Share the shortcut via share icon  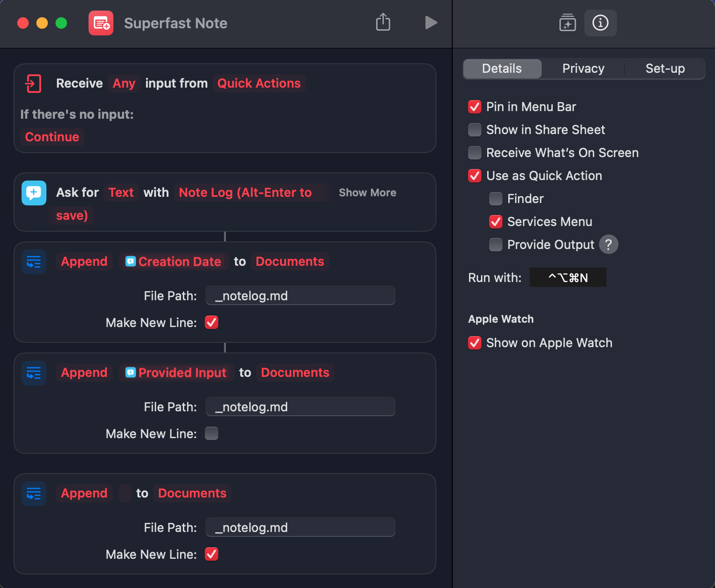tap(383, 22)
